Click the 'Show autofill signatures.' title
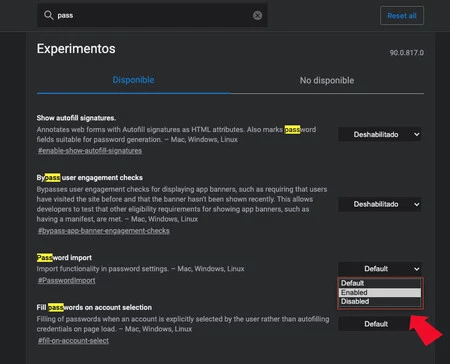 pos(76,118)
